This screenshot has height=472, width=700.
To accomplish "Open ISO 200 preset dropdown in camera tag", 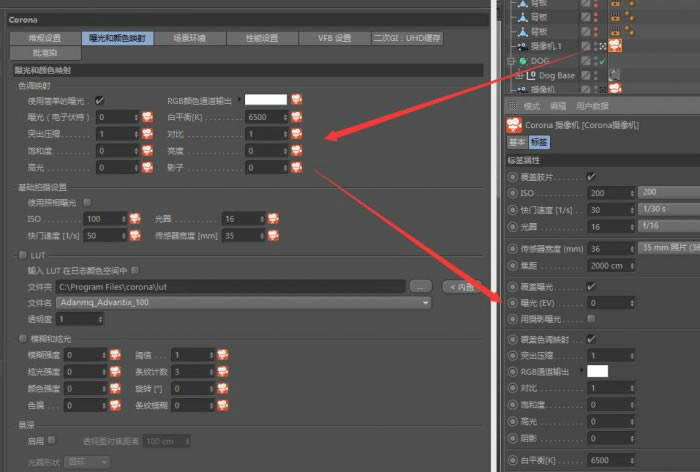I will click(669, 192).
